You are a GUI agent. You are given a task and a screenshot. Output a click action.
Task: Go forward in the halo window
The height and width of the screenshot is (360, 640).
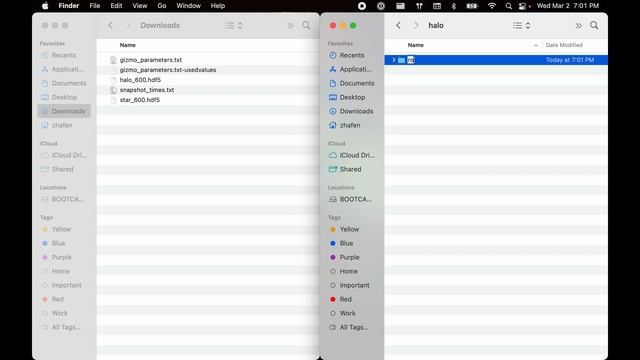click(416, 25)
